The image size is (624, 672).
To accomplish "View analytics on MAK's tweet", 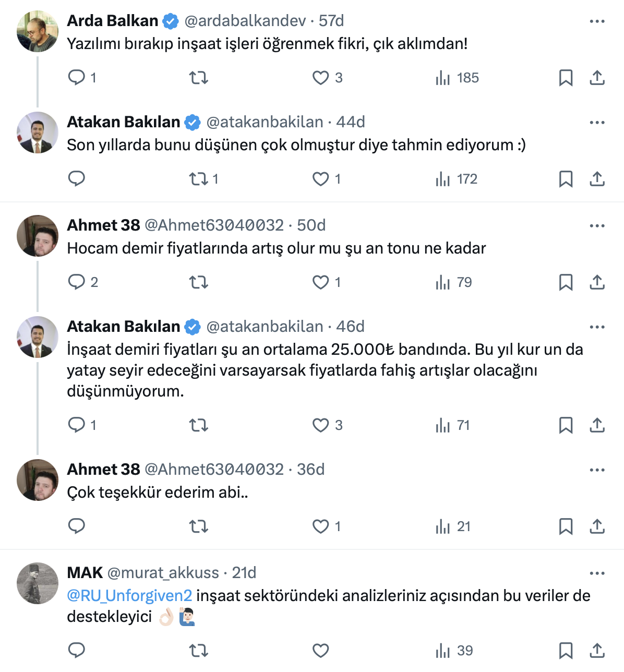I will coord(443,651).
